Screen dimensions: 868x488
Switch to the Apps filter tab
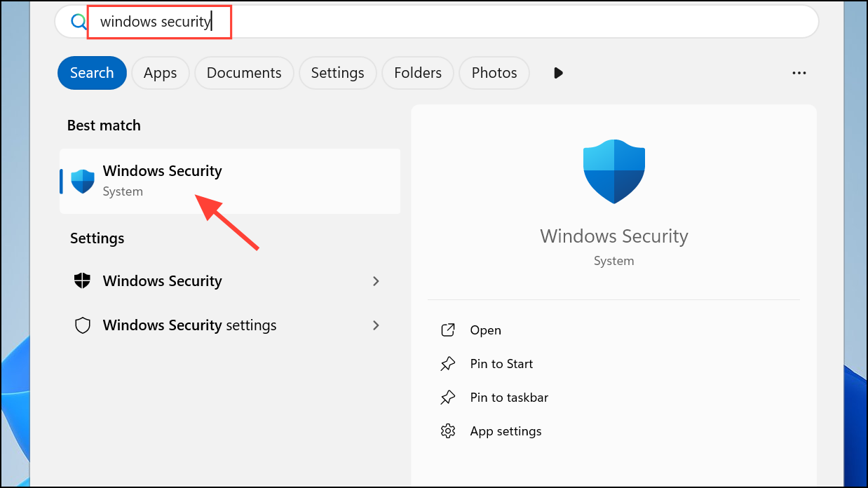tap(160, 72)
